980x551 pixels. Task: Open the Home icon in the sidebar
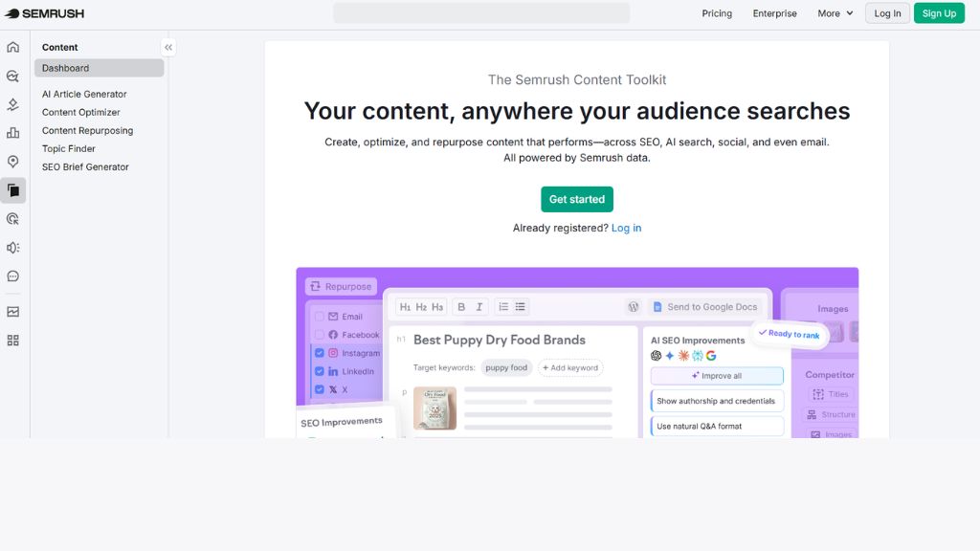tap(13, 48)
